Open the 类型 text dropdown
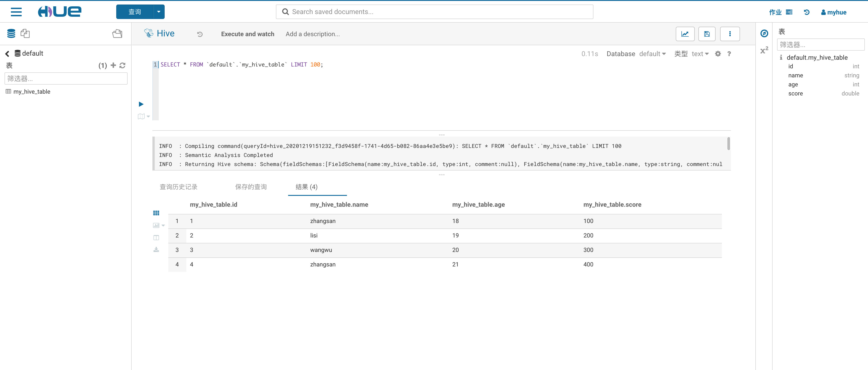 [700, 54]
